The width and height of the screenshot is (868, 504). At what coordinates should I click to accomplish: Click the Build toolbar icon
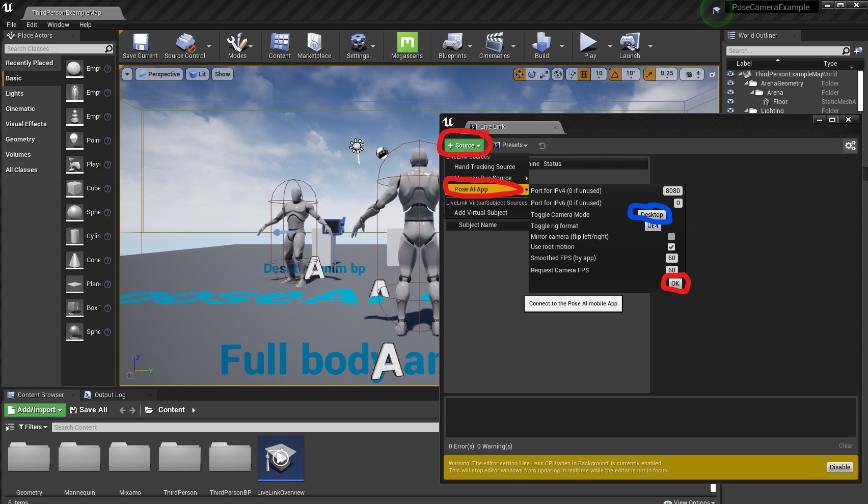[x=541, y=45]
